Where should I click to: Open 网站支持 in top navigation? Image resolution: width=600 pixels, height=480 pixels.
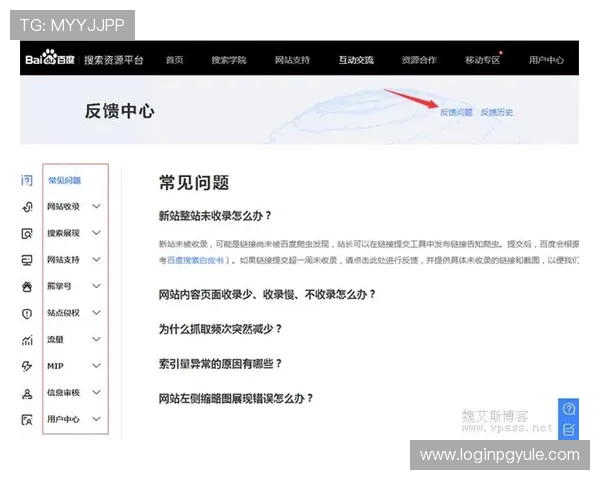click(292, 60)
